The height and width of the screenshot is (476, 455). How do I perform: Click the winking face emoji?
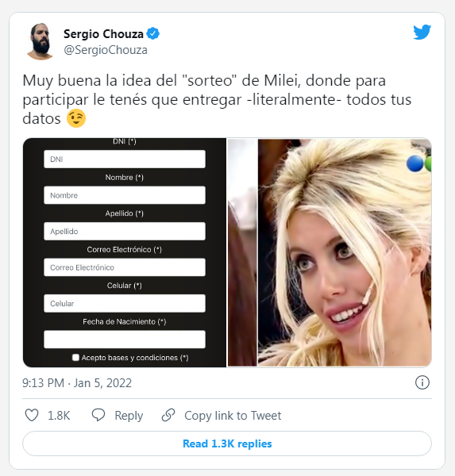(76, 118)
